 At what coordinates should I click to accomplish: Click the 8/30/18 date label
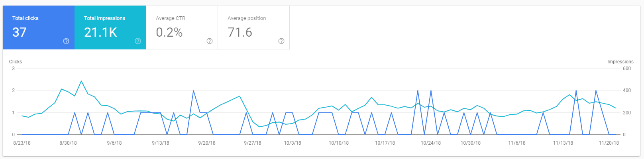[x=68, y=143]
